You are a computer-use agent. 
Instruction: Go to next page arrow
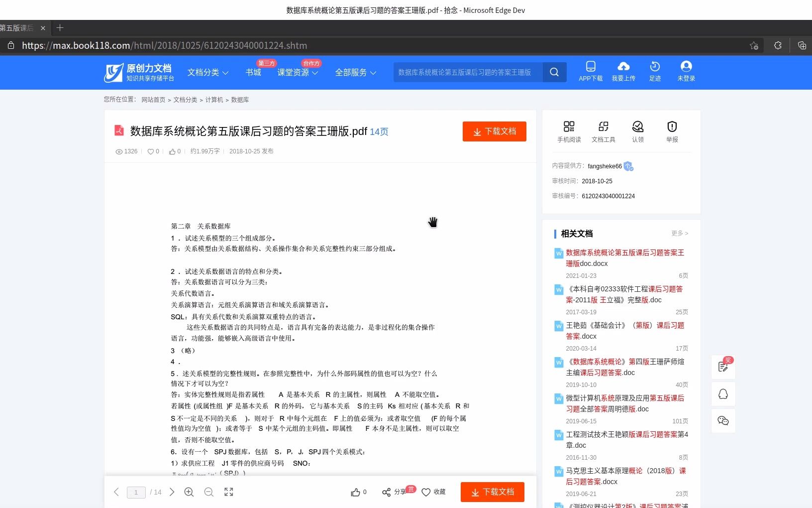172,492
